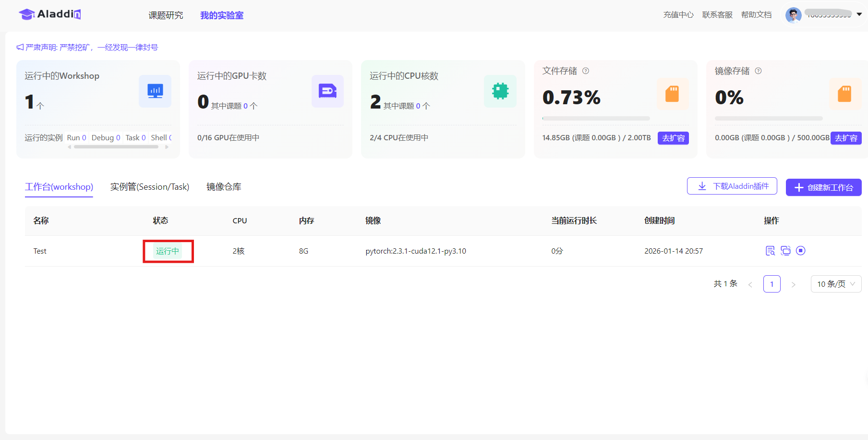
Task: Click 下载Aladdin插件 button
Action: click(732, 186)
